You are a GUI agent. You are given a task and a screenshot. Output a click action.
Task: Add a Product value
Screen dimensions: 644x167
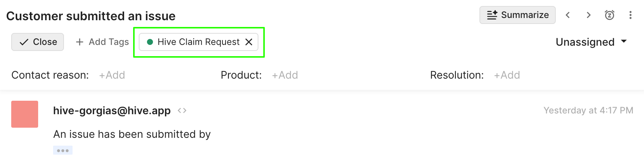tap(285, 75)
